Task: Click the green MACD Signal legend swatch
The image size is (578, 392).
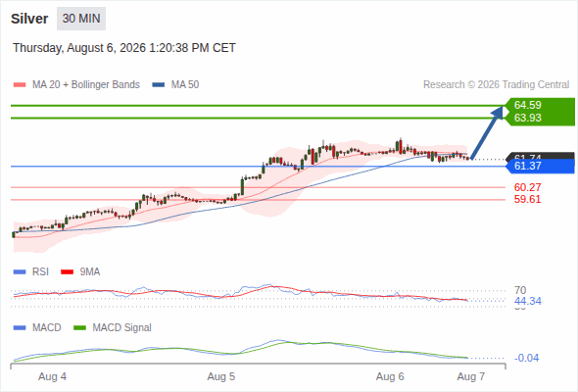Action: (x=79, y=328)
